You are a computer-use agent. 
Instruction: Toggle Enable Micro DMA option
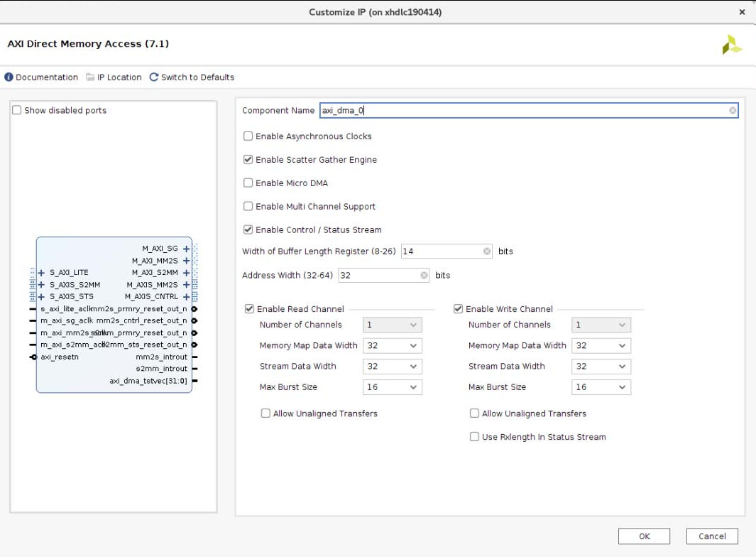click(x=248, y=183)
